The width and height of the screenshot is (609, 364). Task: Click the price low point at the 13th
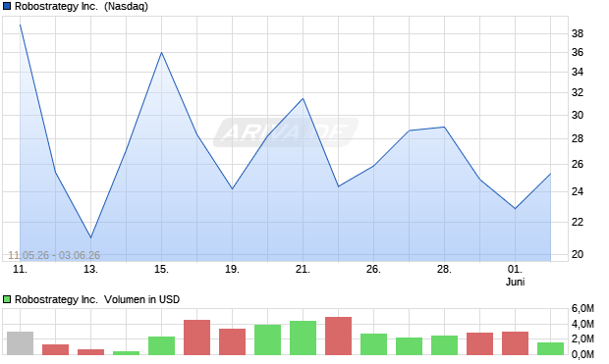[91, 237]
